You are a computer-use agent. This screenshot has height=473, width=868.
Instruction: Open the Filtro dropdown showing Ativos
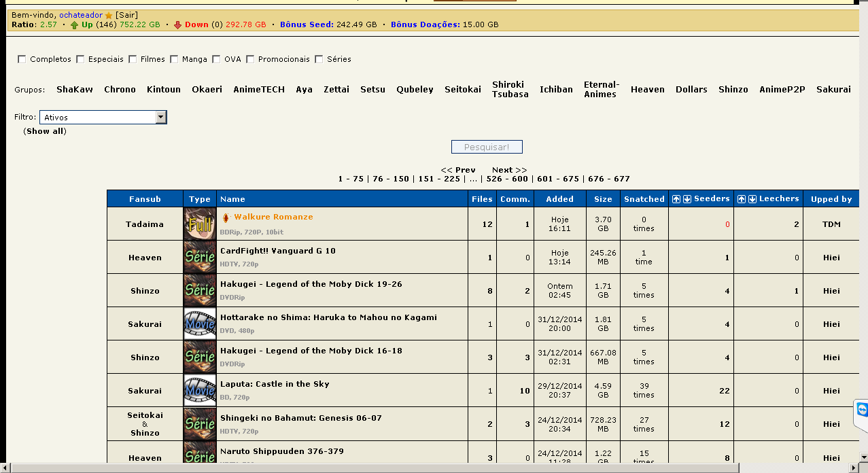[103, 118]
